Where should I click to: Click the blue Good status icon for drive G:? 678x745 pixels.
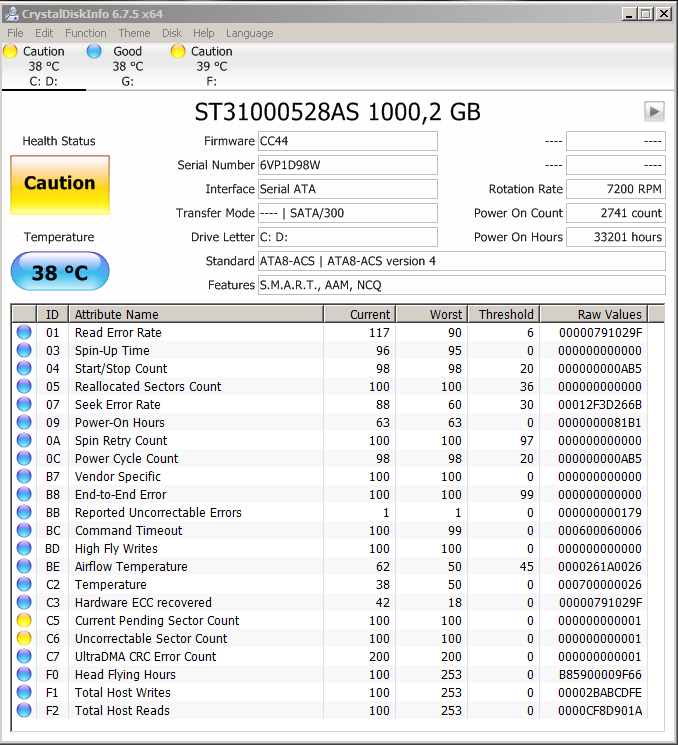click(94, 51)
